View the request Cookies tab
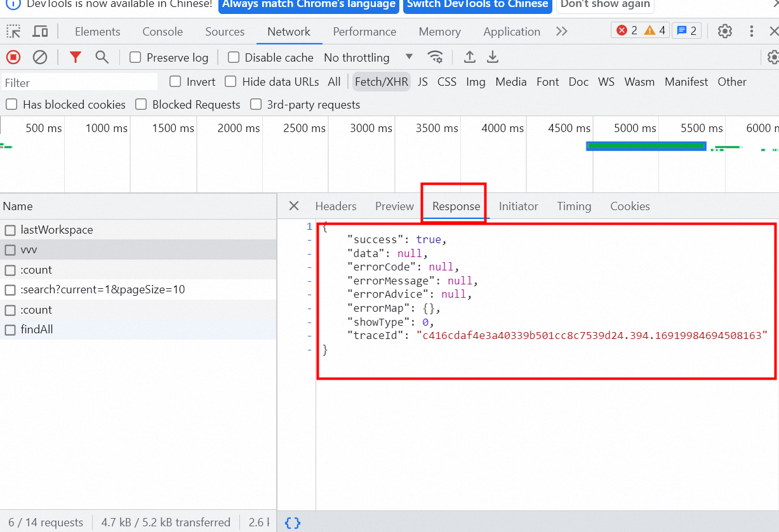This screenshot has height=532, width=779. (630, 206)
